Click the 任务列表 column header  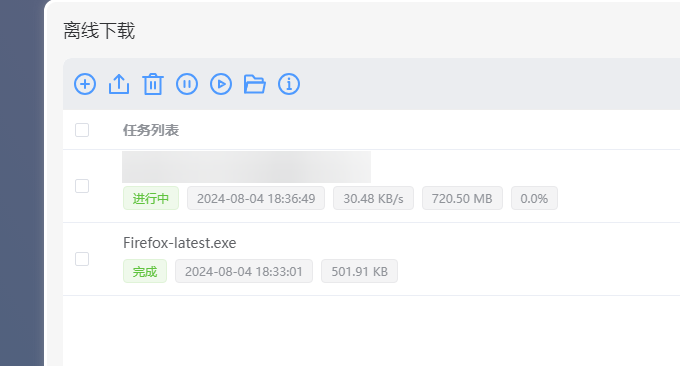[x=151, y=130]
